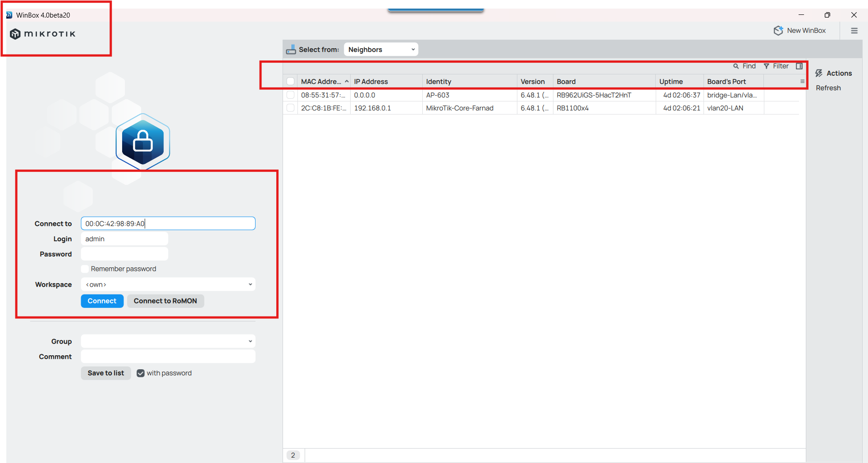Click the Find text label
The width and height of the screenshot is (868, 463).
pos(749,66)
